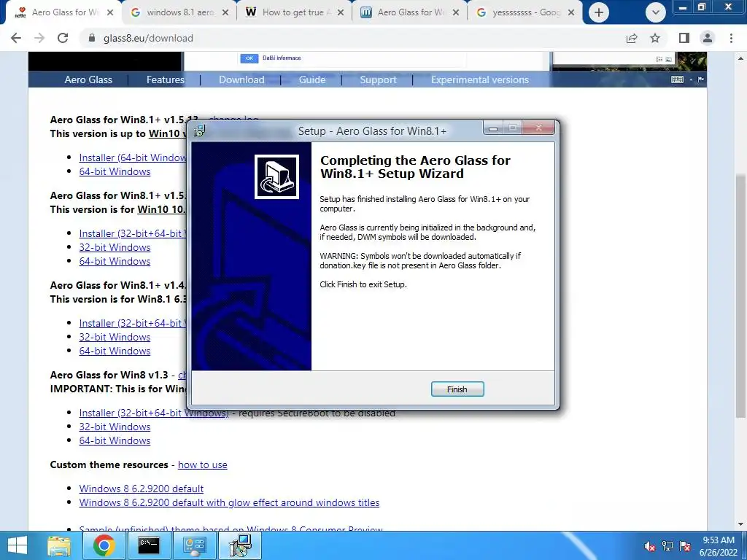This screenshot has height=560, width=747.
Task: Open a new browser tab
Action: (x=599, y=12)
